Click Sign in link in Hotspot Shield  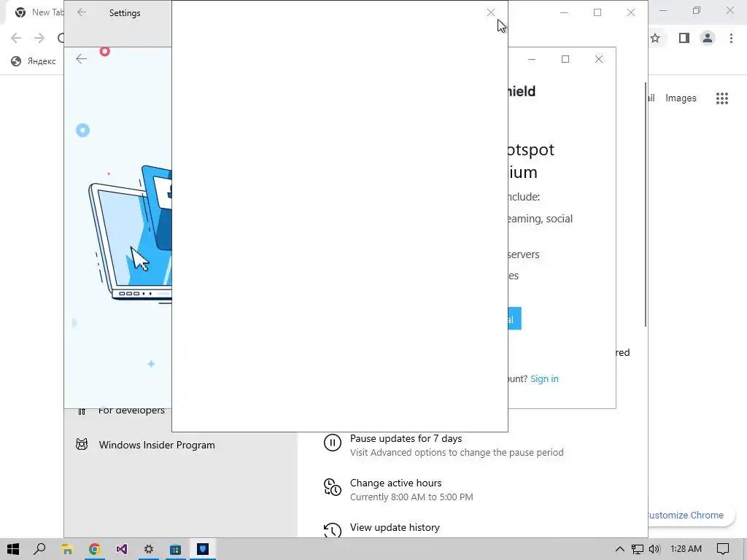pyautogui.click(x=544, y=378)
